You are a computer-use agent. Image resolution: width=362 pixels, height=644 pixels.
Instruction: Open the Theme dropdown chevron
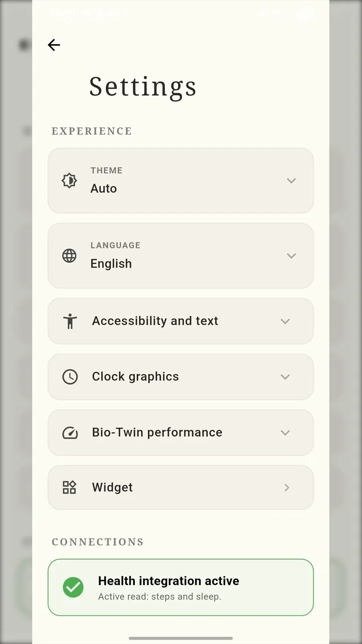click(x=291, y=181)
